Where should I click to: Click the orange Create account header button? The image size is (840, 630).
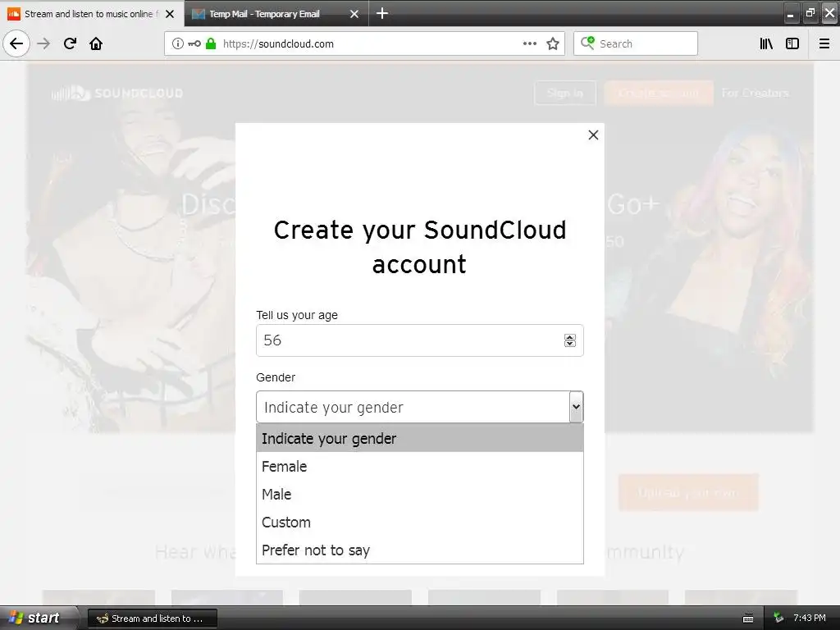point(659,94)
